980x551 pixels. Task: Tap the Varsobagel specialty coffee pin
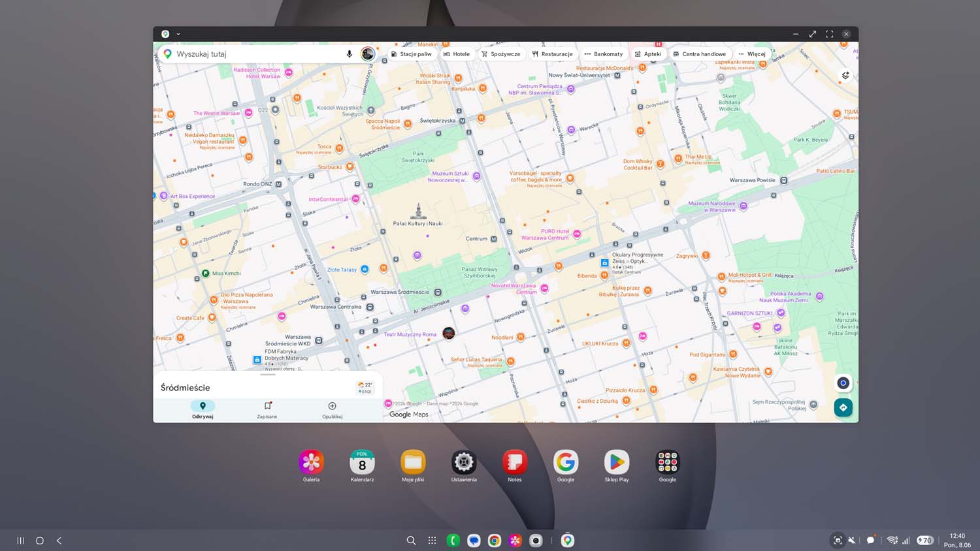(570, 178)
